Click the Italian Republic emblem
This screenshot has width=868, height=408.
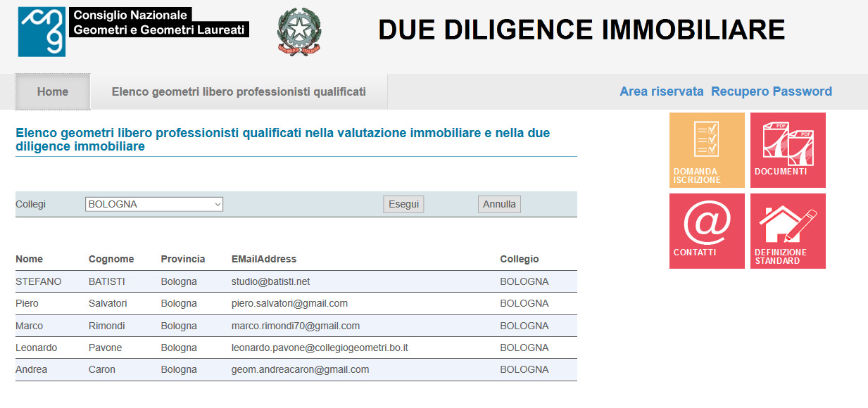[299, 32]
